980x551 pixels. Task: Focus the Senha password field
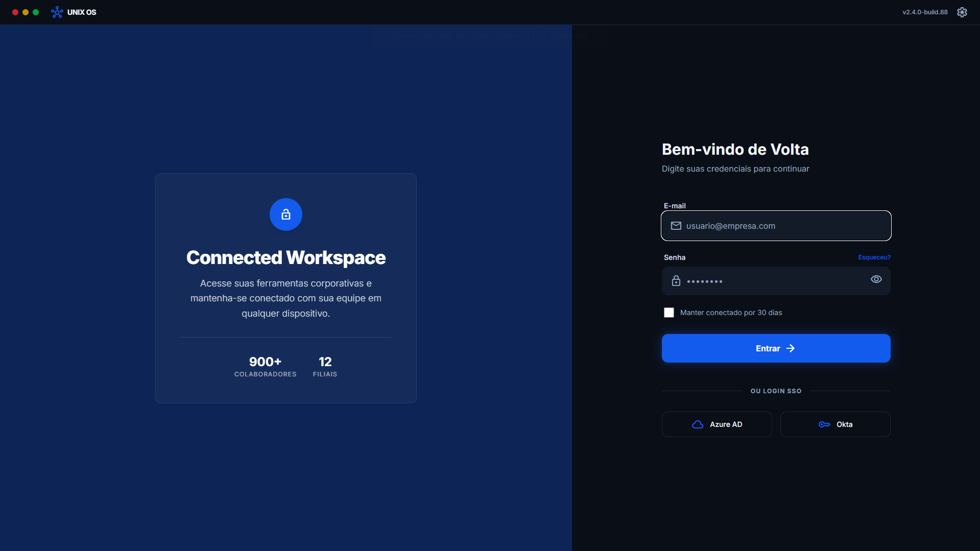[771, 281]
